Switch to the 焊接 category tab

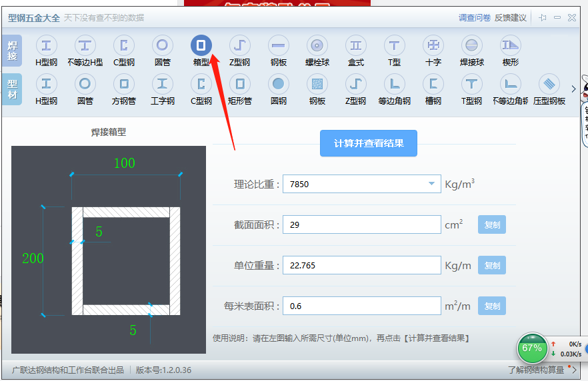[x=12, y=51]
